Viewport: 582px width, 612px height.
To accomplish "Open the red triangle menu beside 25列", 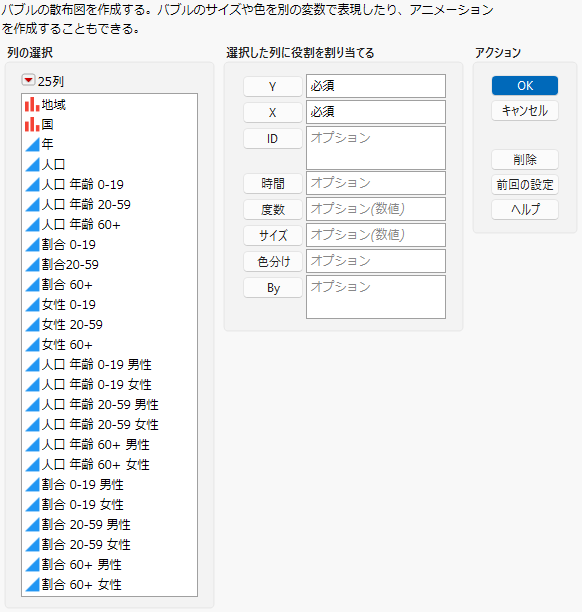I will (x=28, y=80).
